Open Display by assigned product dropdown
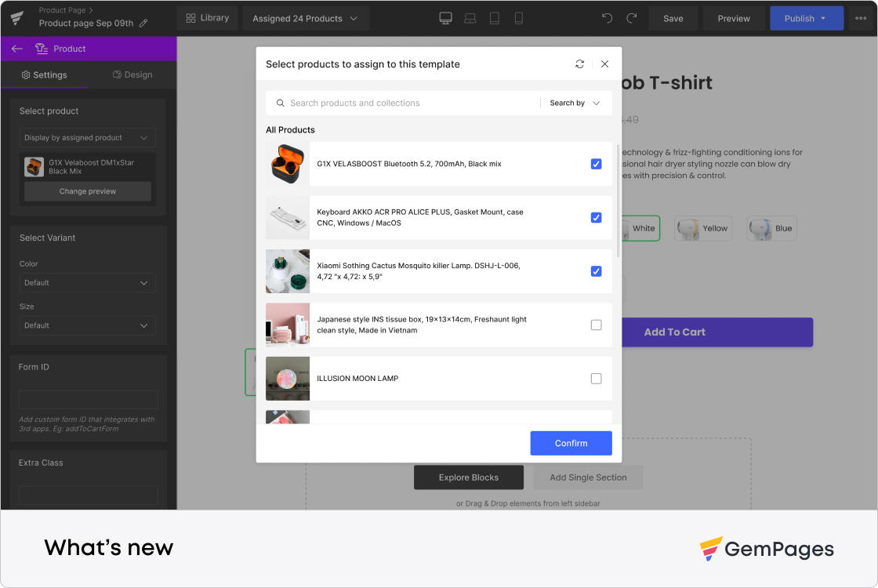Screen dimensions: 878x588 pos(87,138)
